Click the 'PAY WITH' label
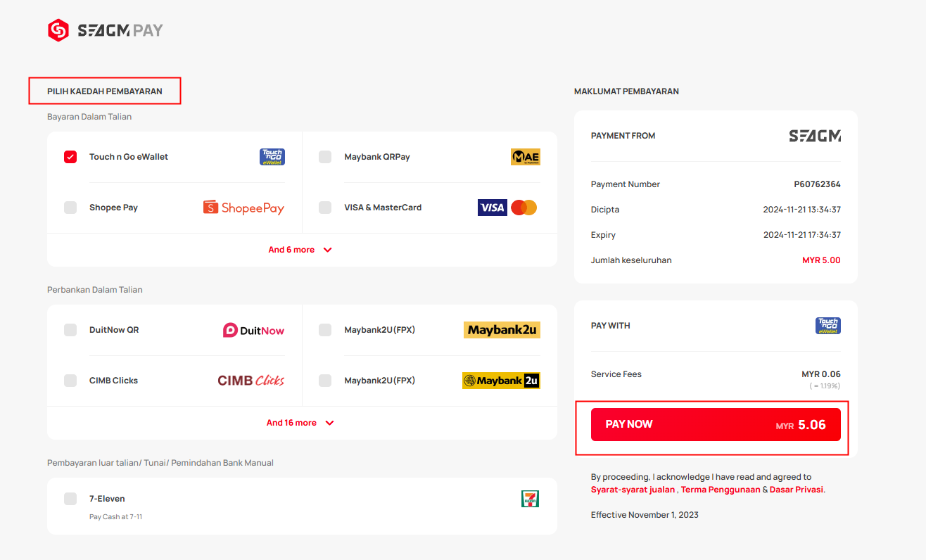 pyautogui.click(x=611, y=326)
